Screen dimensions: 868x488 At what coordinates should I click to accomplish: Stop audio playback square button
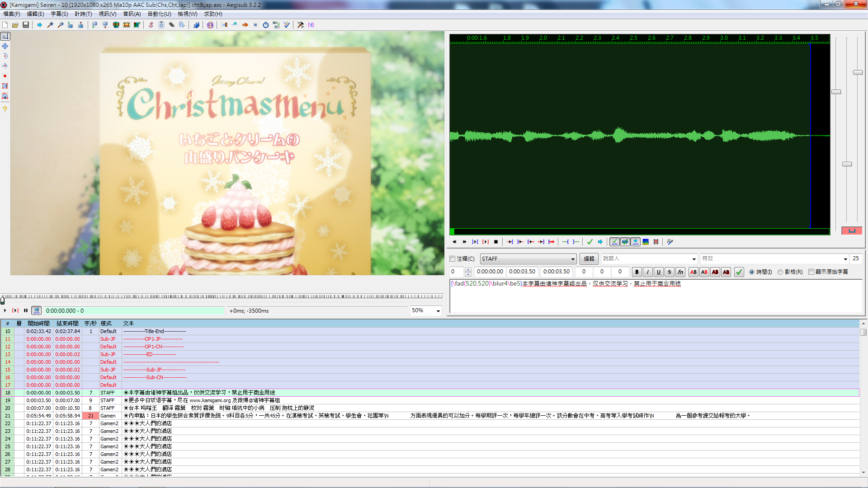point(496,242)
